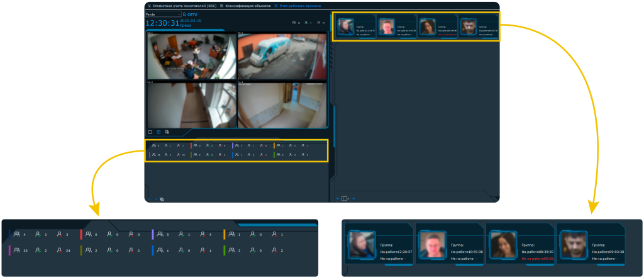
Task: Click the page number field in right panel
Action: pos(345,198)
